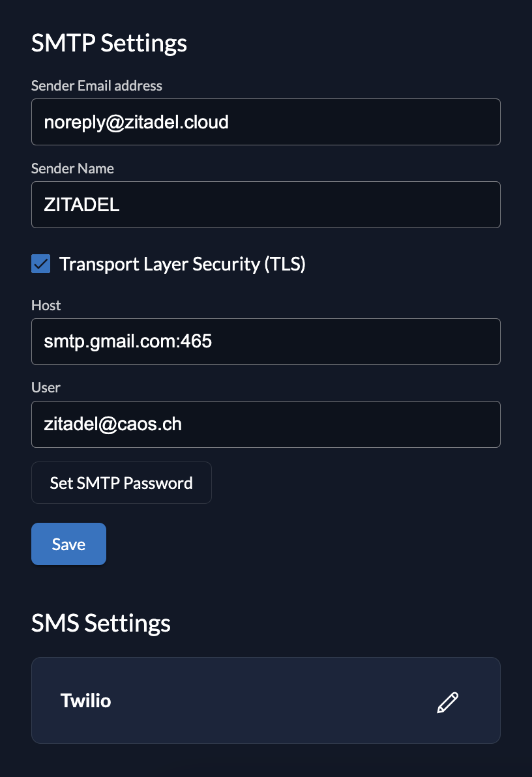532x777 pixels.
Task: Click the smtp.gmail.com:465 host value
Action: [x=128, y=342]
